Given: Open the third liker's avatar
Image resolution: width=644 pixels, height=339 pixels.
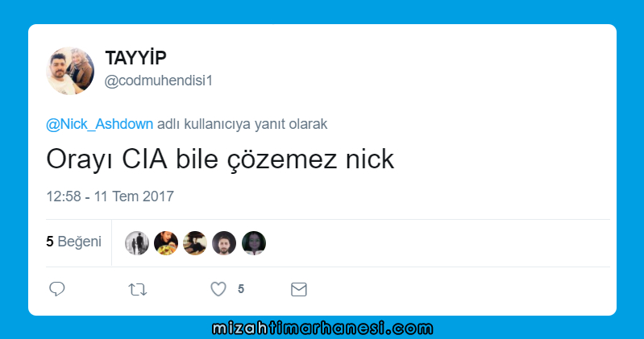Looking at the screenshot, I should pyautogui.click(x=195, y=243).
